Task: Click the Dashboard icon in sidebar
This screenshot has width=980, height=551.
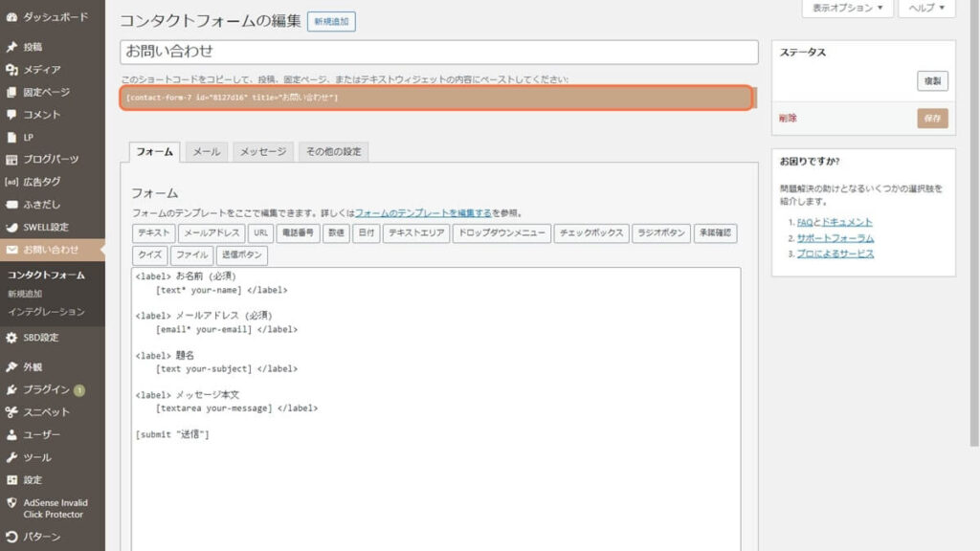Action: click(11, 17)
